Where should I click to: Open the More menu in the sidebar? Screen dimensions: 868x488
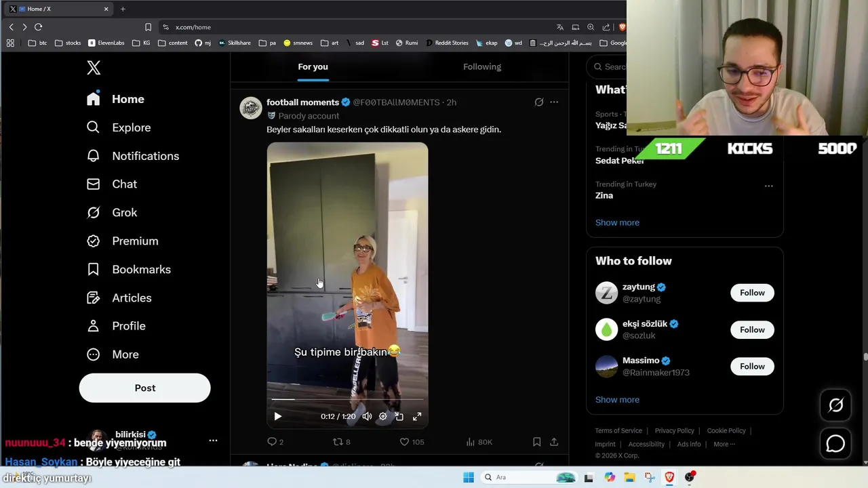coord(113,354)
